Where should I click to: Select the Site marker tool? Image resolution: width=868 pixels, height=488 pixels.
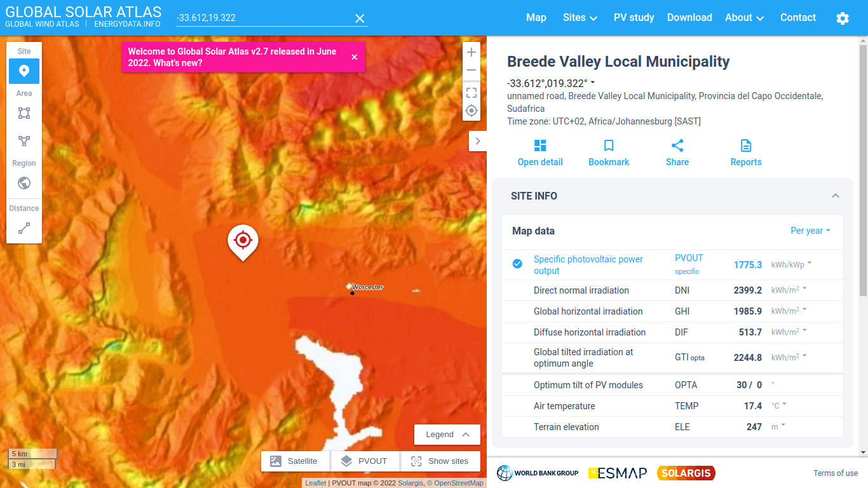click(x=24, y=71)
